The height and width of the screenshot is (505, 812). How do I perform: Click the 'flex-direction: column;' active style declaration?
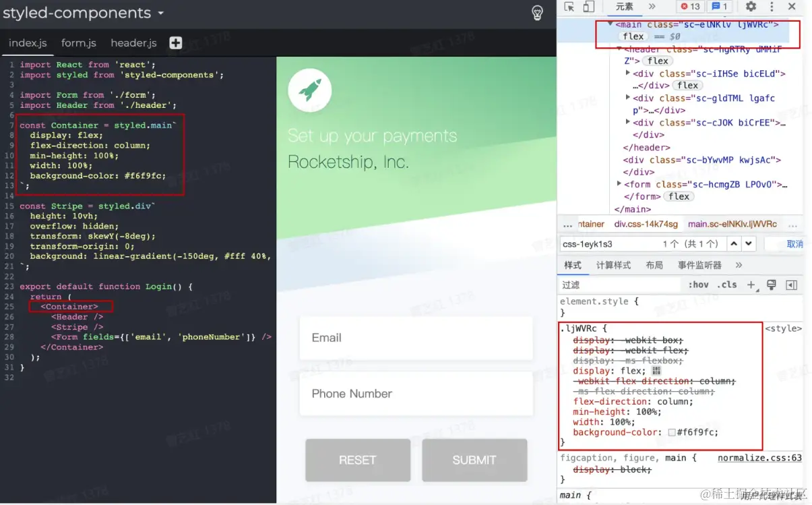(x=633, y=402)
